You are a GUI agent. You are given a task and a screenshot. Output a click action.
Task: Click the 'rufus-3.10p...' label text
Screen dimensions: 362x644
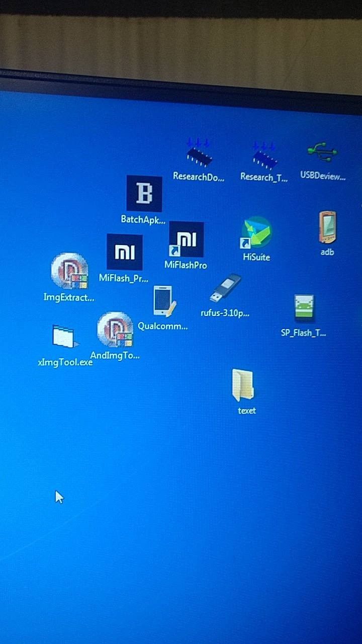(225, 312)
